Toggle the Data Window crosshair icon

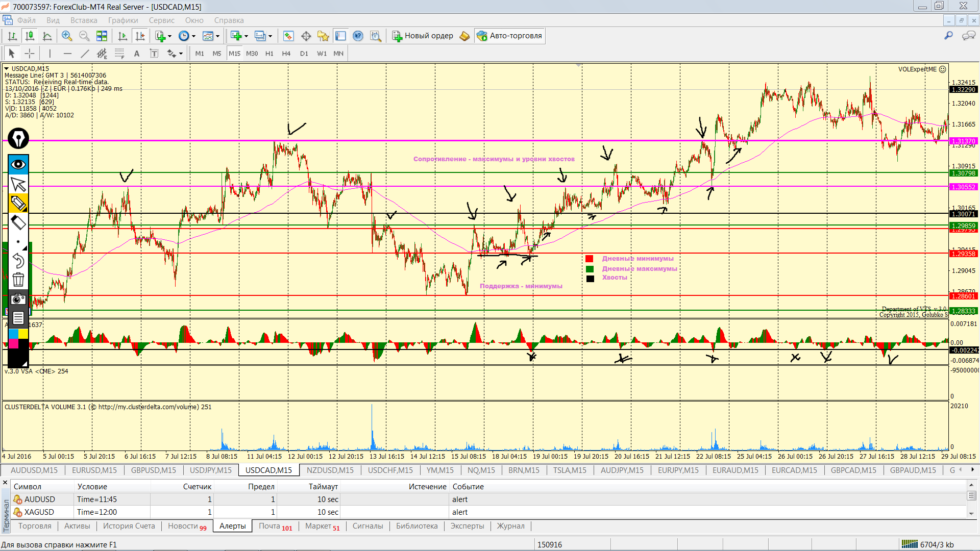(306, 36)
